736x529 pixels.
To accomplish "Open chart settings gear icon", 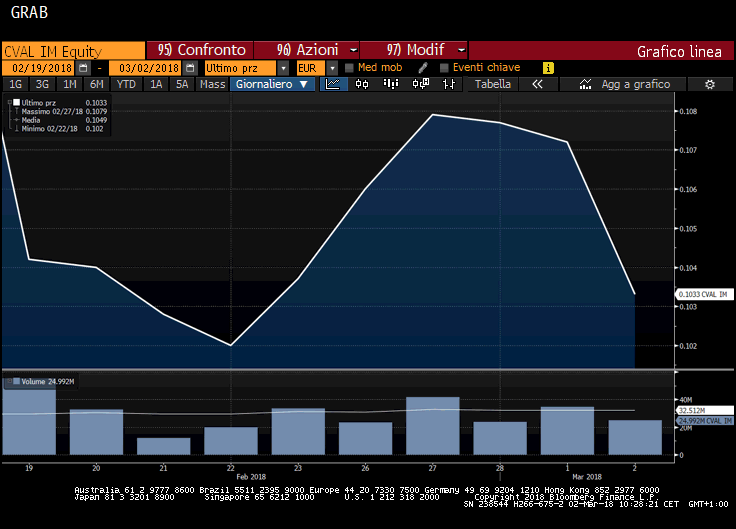I will click(710, 84).
